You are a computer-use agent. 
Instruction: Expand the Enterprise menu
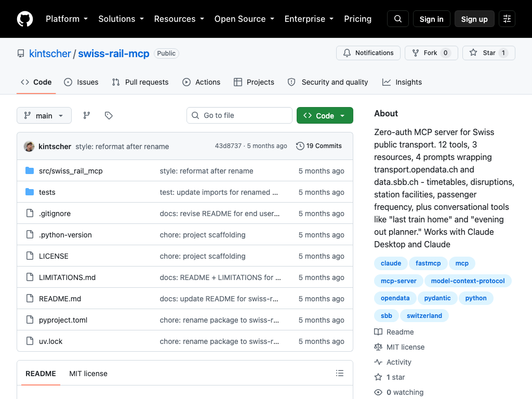tap(309, 19)
